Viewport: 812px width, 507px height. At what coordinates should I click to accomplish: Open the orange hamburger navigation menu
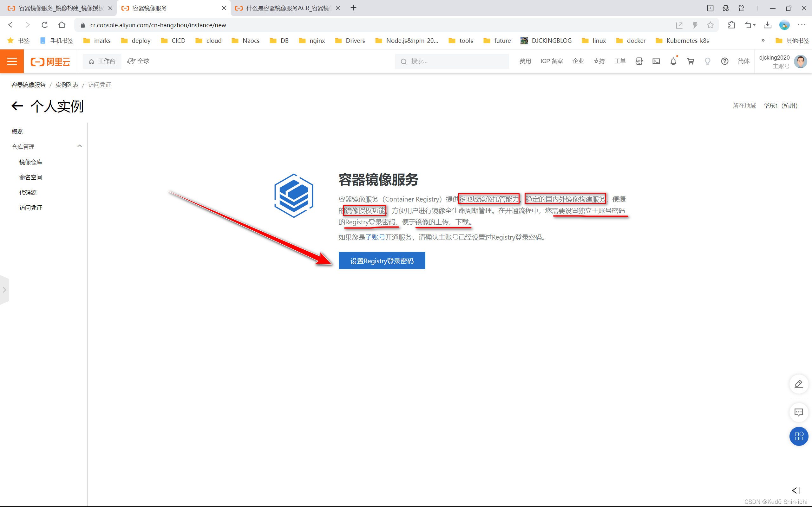12,61
